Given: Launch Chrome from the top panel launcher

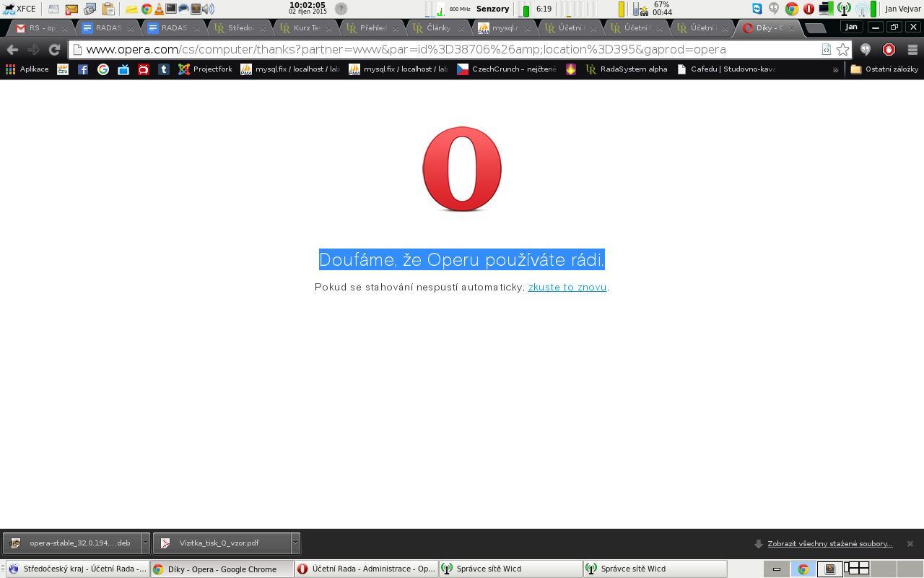Looking at the screenshot, I should pyautogui.click(x=147, y=9).
